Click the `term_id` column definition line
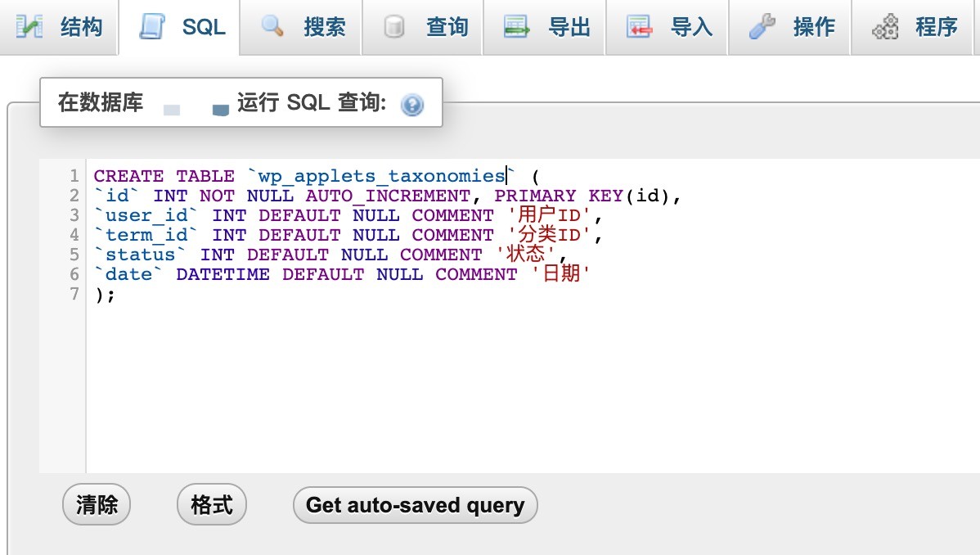This screenshot has height=555, width=980. [x=348, y=235]
